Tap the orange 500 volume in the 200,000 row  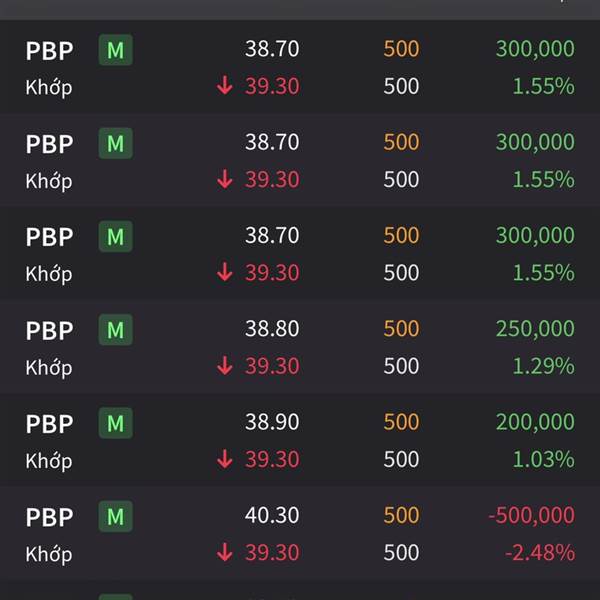pos(401,422)
